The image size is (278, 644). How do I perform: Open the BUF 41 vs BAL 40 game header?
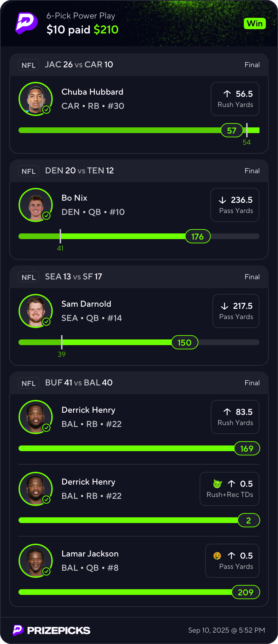click(x=79, y=383)
